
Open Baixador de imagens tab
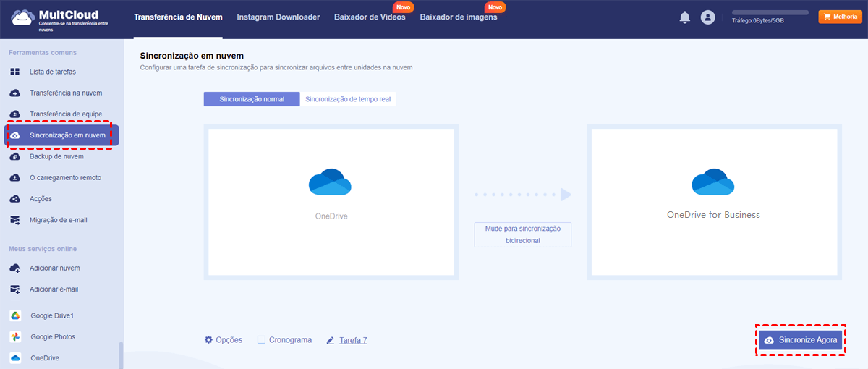point(459,17)
